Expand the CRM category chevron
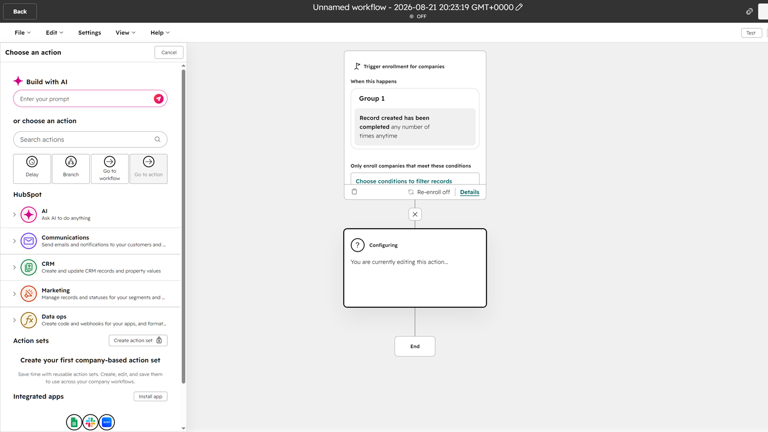The height and width of the screenshot is (432, 768). 14,267
